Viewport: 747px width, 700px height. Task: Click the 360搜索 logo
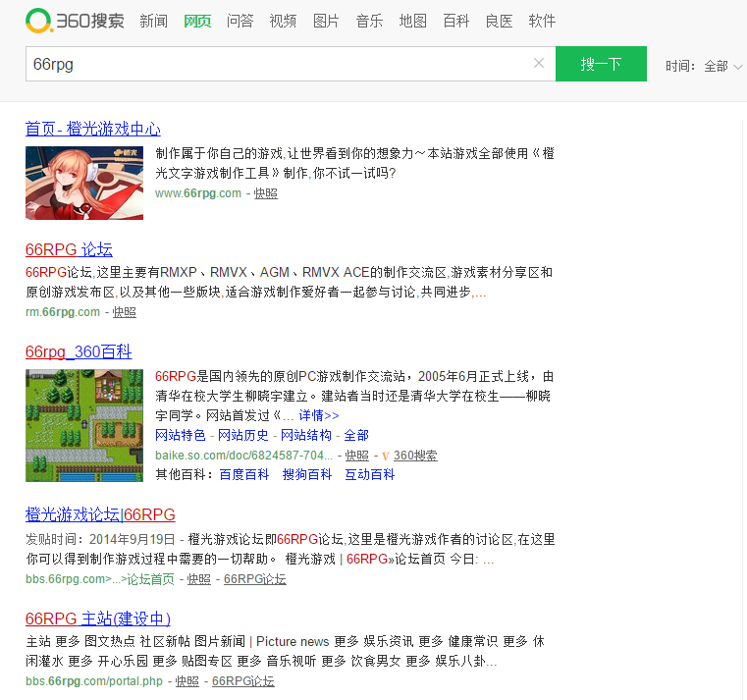[75, 21]
